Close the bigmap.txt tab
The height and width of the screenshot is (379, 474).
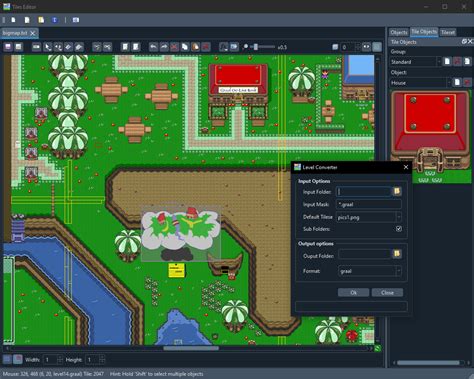(33, 33)
